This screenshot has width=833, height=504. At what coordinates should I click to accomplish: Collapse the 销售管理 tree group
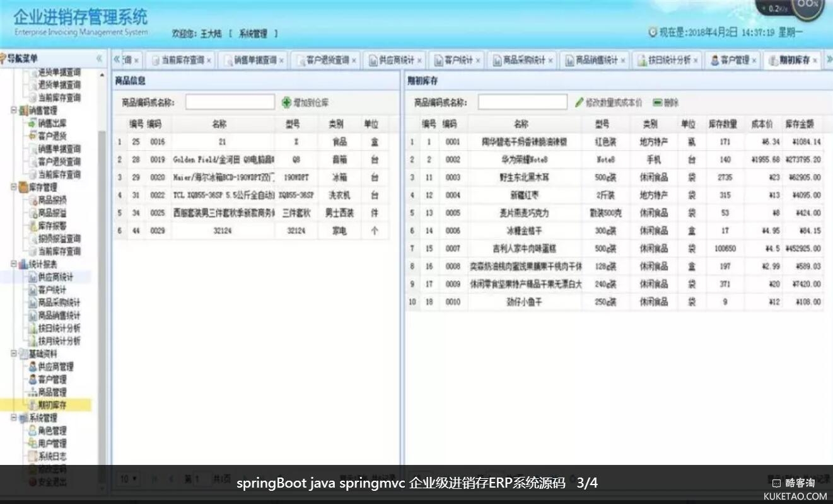[14, 110]
